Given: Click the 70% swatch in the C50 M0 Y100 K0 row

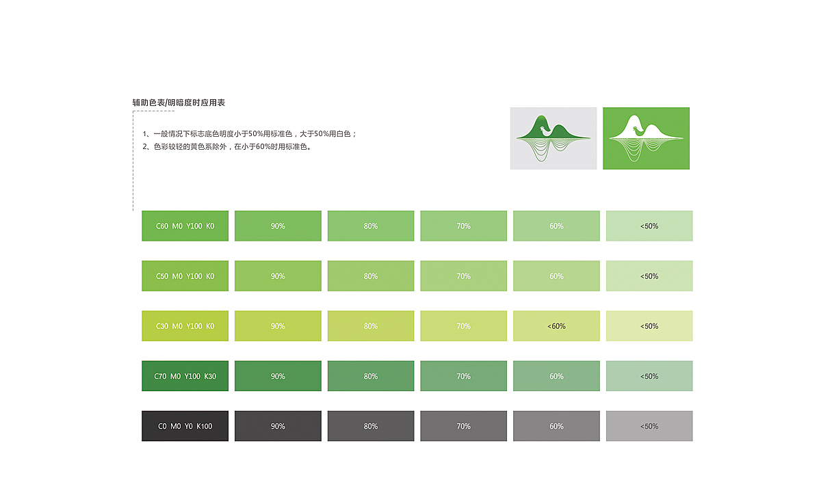Looking at the screenshot, I should 464,276.
